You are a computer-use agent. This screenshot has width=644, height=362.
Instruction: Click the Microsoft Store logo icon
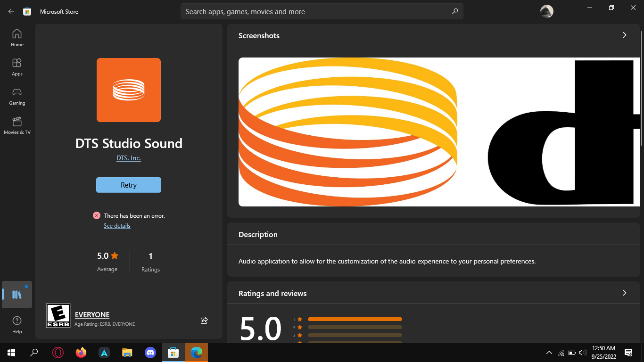[27, 11]
